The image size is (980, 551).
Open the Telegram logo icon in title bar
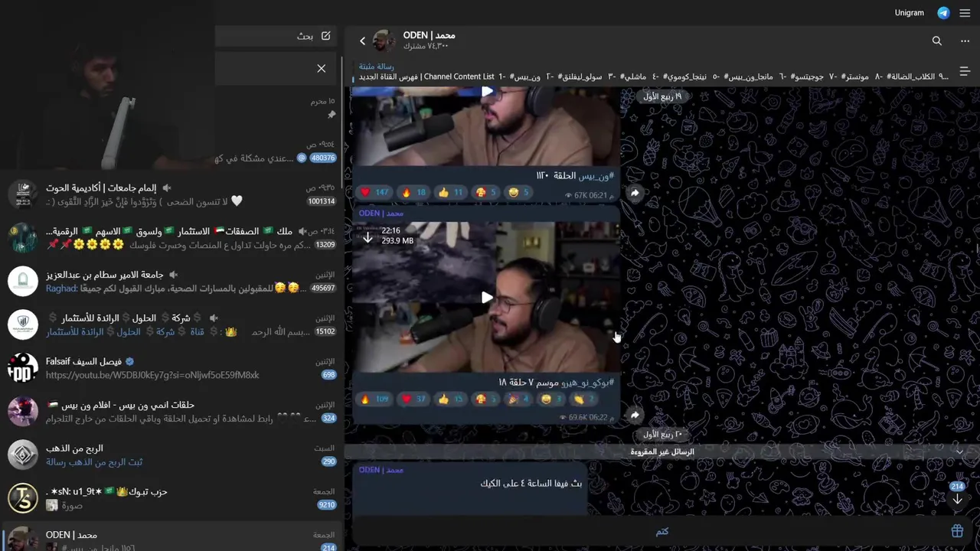943,13
